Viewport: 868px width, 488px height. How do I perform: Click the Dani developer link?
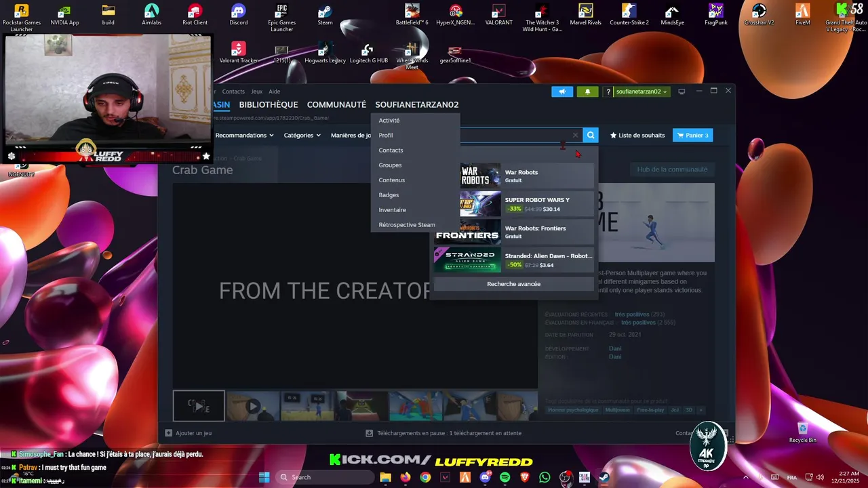(x=614, y=348)
